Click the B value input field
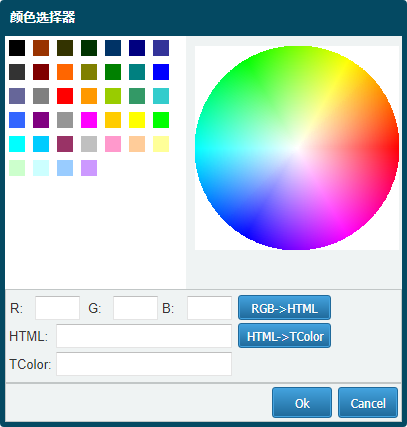This screenshot has width=407, height=427. tap(209, 308)
